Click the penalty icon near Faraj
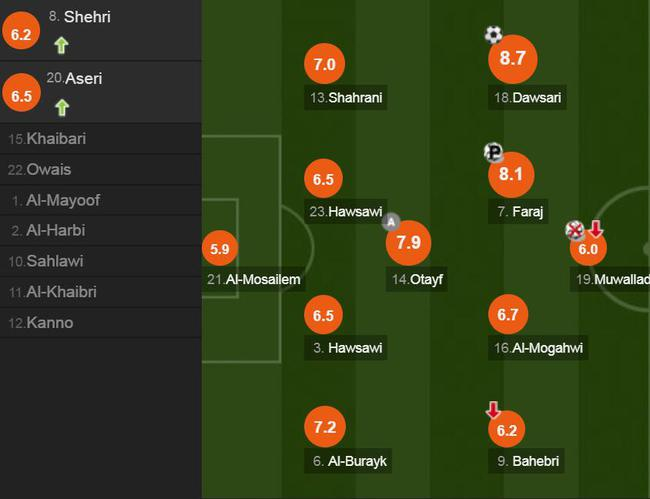 (493, 152)
